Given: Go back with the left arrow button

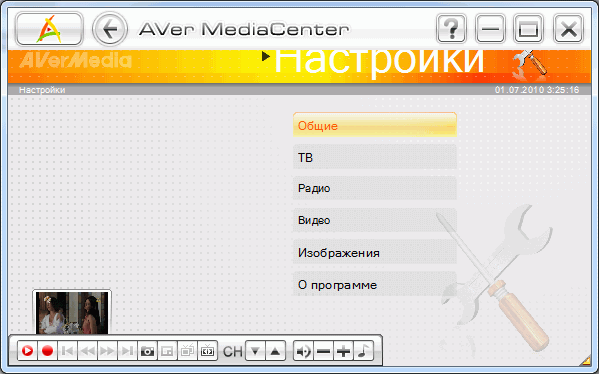Looking at the screenshot, I should (x=110, y=29).
